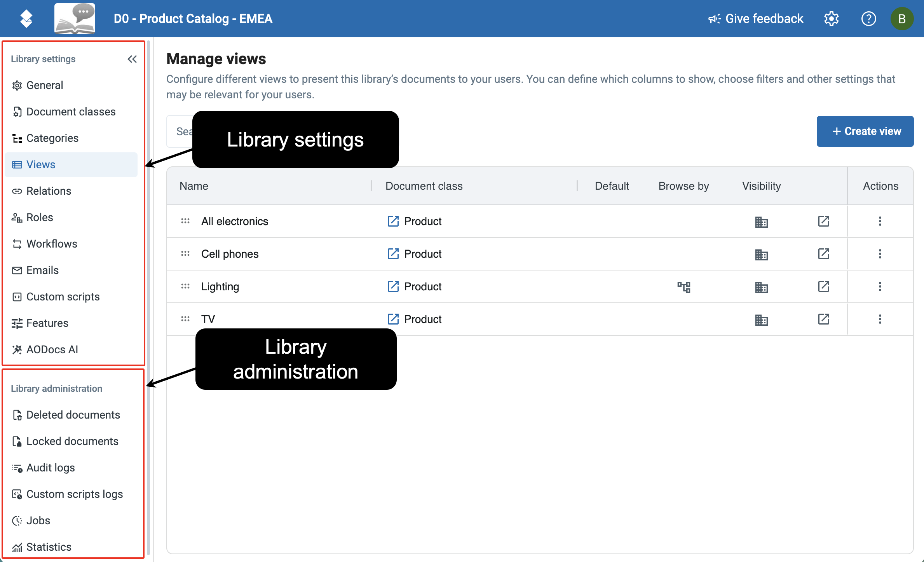Click drag handle of Cell phones row
Screen dimensions: 924x562
[x=185, y=254]
